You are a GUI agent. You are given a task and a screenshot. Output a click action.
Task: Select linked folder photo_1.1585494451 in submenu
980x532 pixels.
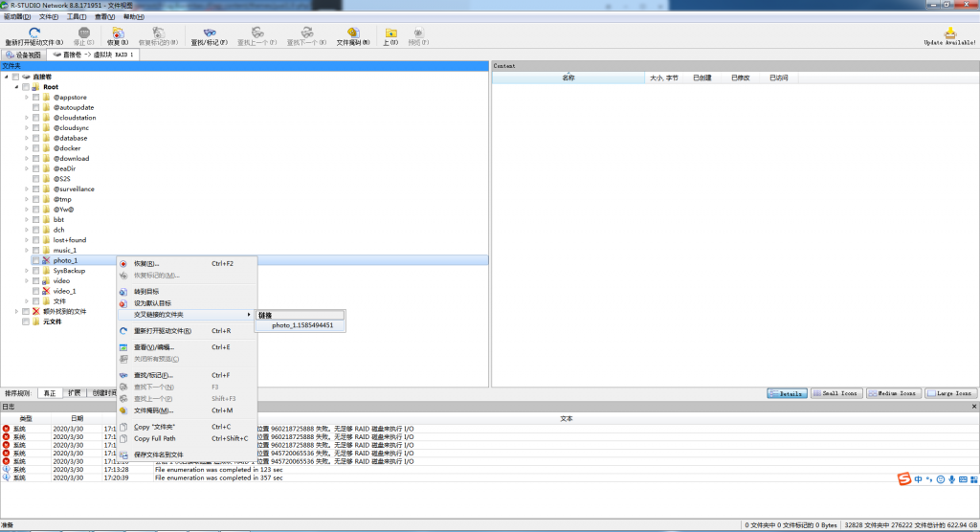(302, 325)
